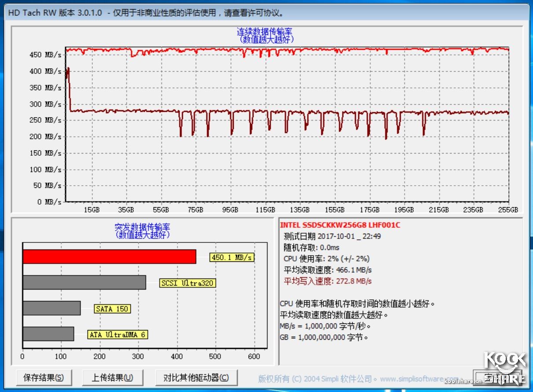Viewport: 533px width, 392px height.
Task: Click the SATA 150 yellow label
Action: click(x=112, y=308)
